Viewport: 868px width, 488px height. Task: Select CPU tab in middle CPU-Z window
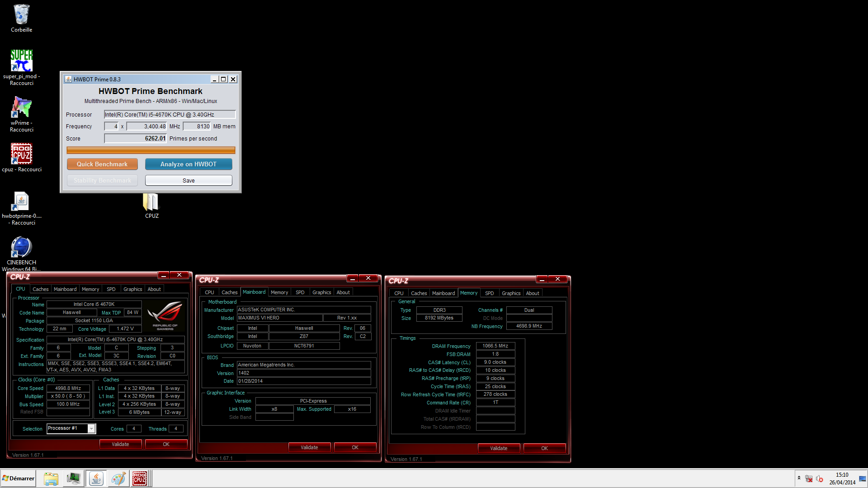pyautogui.click(x=209, y=292)
